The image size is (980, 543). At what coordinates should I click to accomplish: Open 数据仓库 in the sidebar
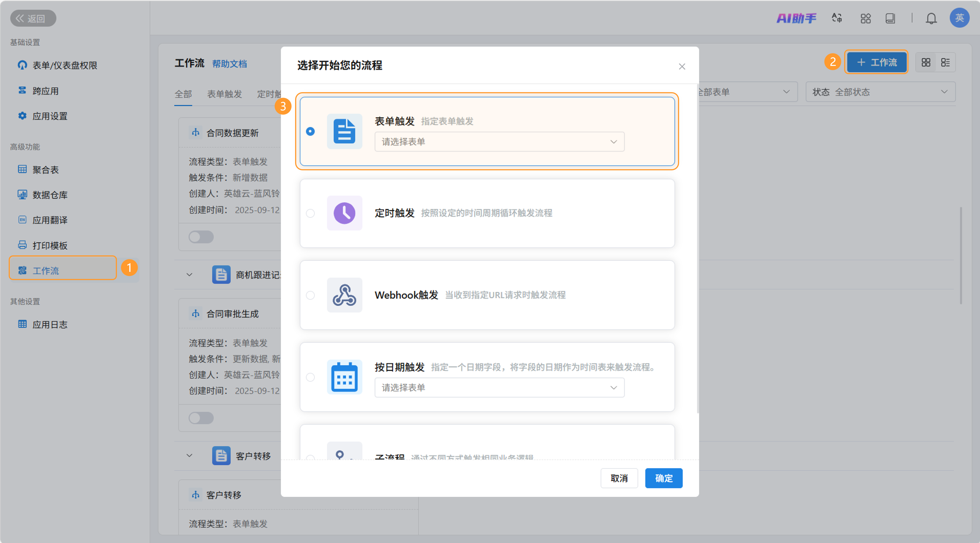click(x=50, y=195)
